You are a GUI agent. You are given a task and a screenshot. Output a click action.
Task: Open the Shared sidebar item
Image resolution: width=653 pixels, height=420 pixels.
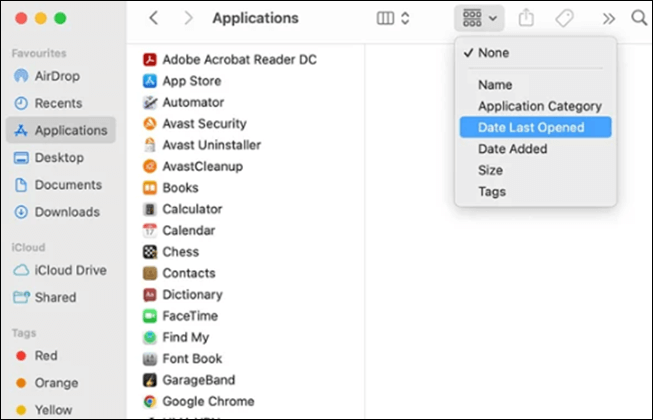click(61, 297)
